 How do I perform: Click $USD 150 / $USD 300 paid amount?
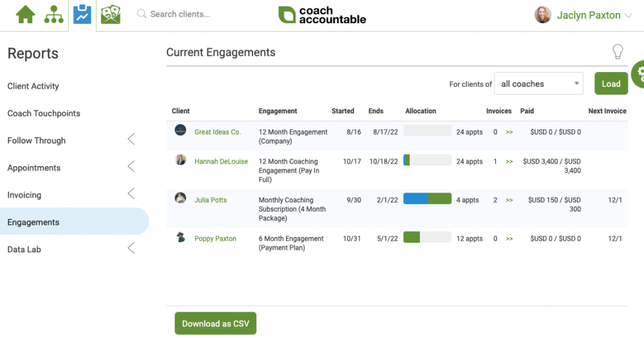(x=554, y=205)
